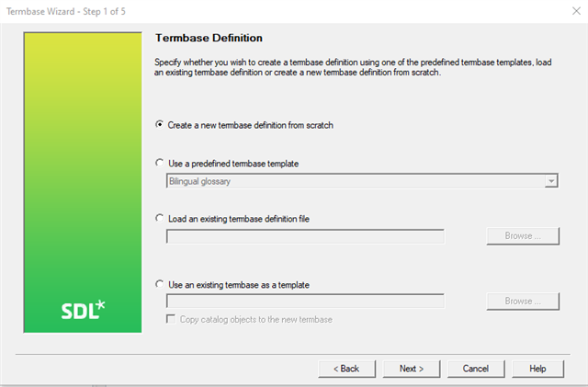588x387 pixels.
Task: Click the 'Termbase Definition' heading
Action: pos(209,39)
